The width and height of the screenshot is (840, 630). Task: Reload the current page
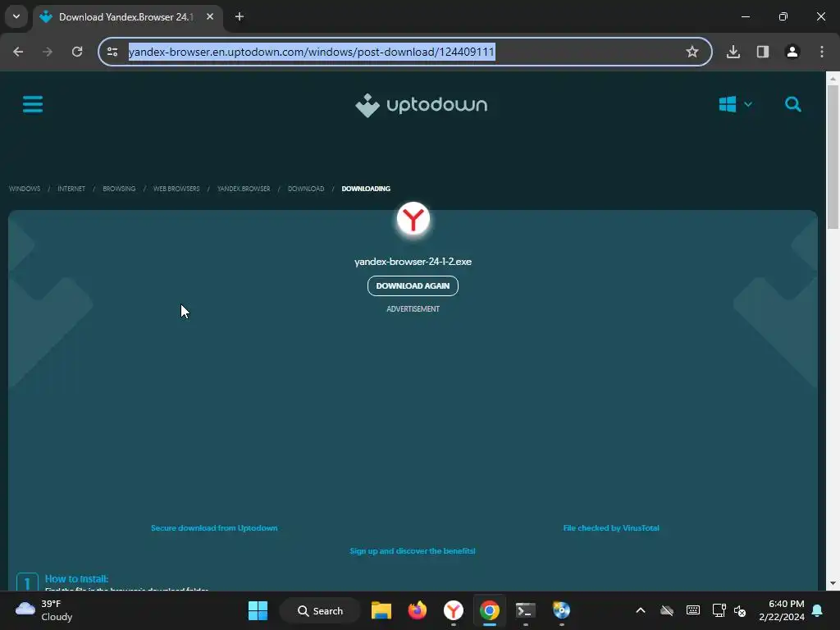77,52
